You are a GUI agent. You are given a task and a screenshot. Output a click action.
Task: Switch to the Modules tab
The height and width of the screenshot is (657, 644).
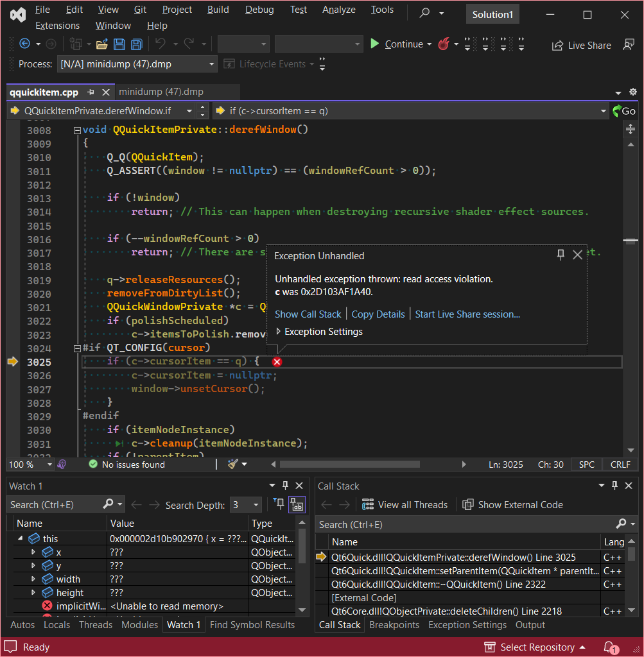tap(139, 624)
